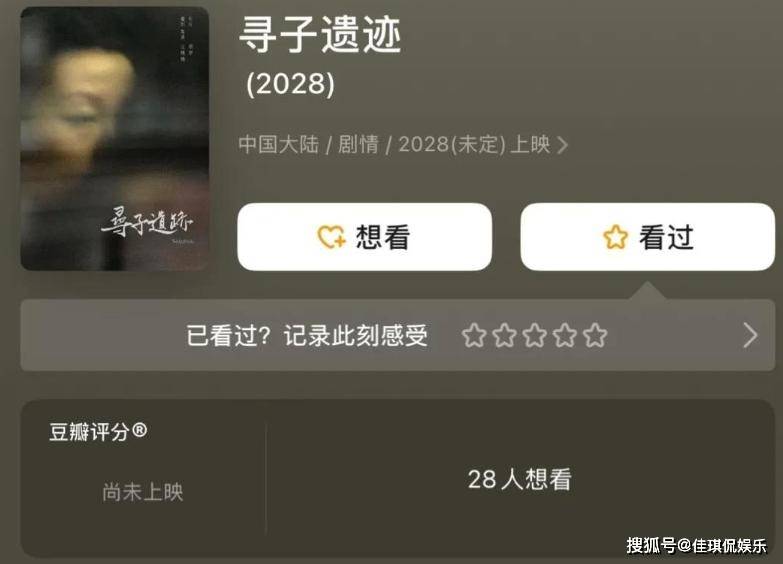The height and width of the screenshot is (564, 783).
Task: Click the 寻子遗迹 movie title
Action: point(320,34)
